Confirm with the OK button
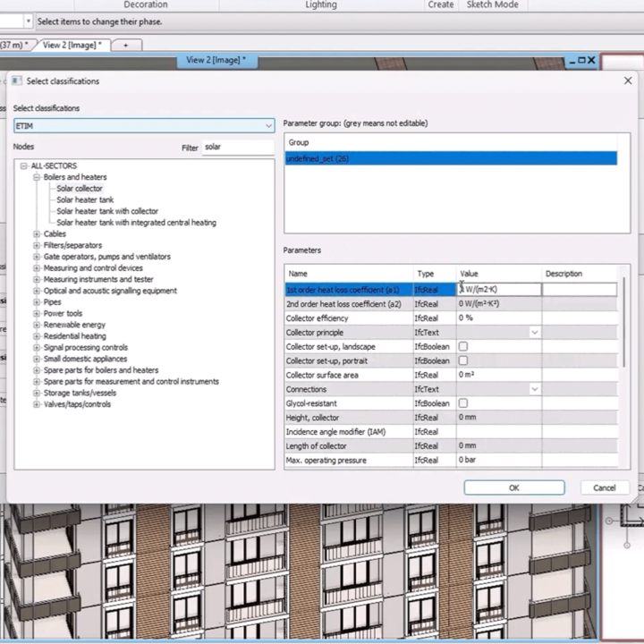The height and width of the screenshot is (644, 644). pos(513,488)
